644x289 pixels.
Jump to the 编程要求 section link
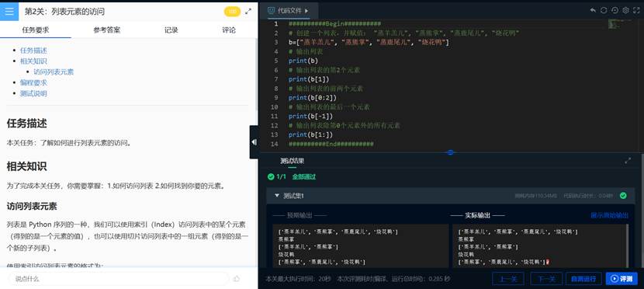click(x=33, y=82)
